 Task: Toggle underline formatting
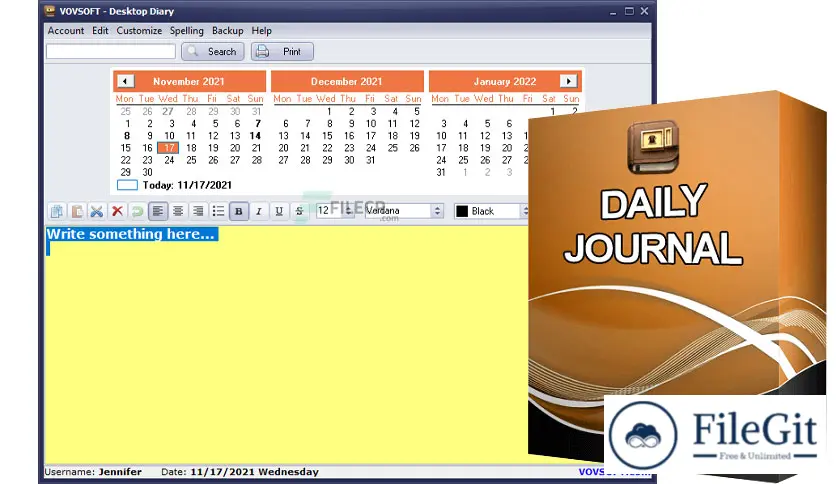[279, 211]
